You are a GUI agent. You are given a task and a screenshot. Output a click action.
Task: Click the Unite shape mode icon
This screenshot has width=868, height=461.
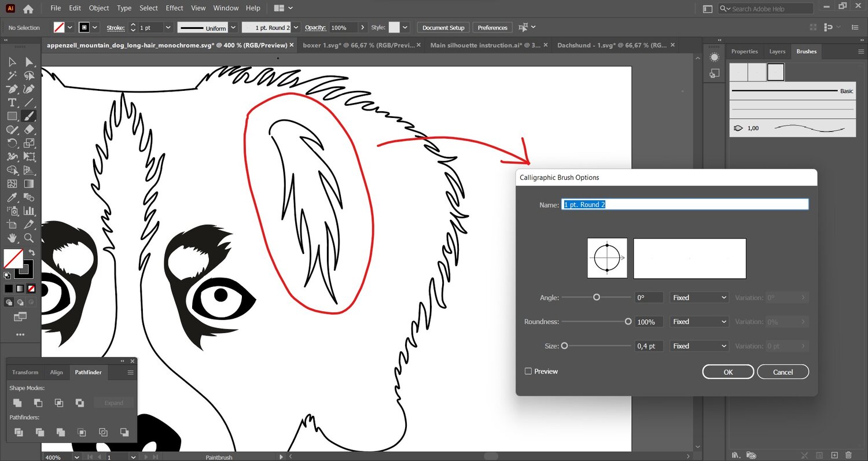18,403
